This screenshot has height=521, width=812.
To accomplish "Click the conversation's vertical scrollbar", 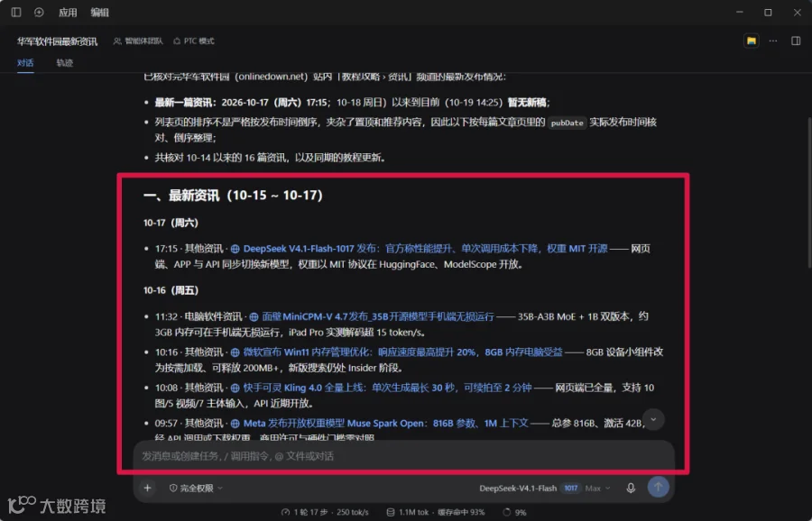I will pos(809,191).
